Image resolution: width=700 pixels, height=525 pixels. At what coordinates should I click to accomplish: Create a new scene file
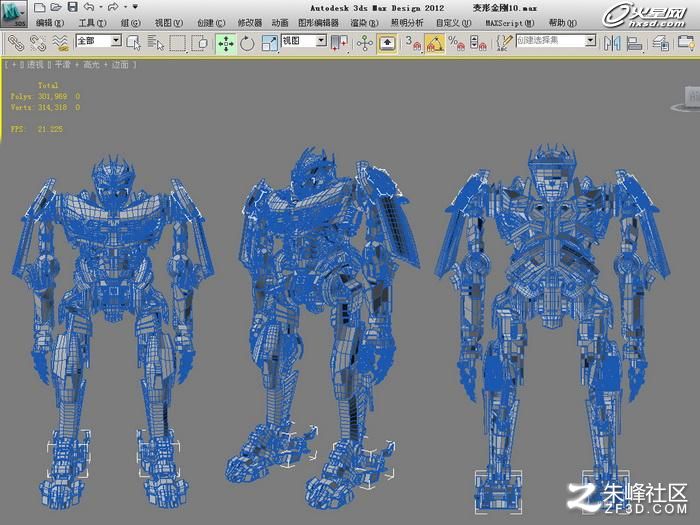(x=39, y=7)
